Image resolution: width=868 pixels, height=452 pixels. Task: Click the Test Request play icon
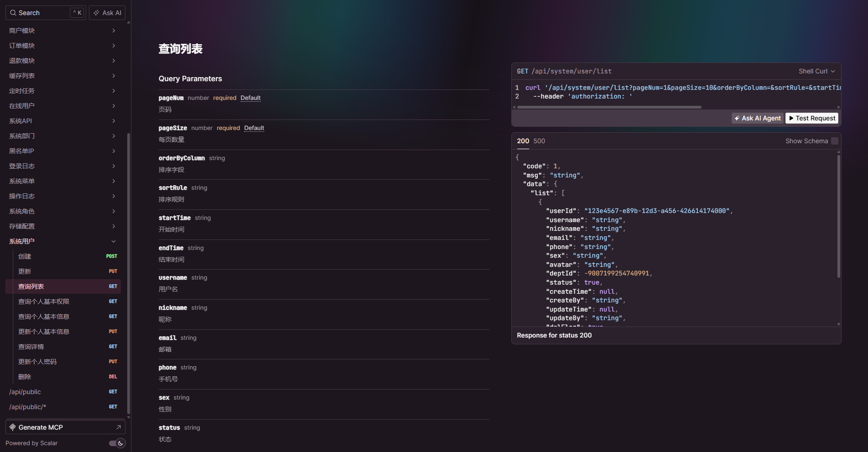pyautogui.click(x=791, y=118)
